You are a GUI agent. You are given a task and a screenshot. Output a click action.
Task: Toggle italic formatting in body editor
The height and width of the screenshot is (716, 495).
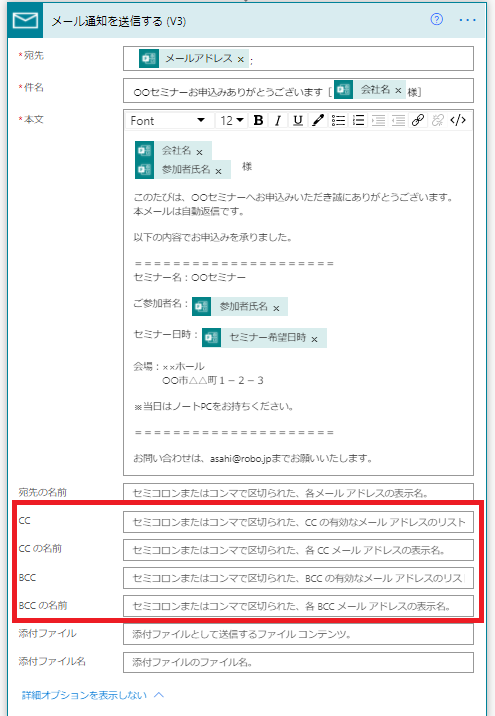[x=278, y=120]
